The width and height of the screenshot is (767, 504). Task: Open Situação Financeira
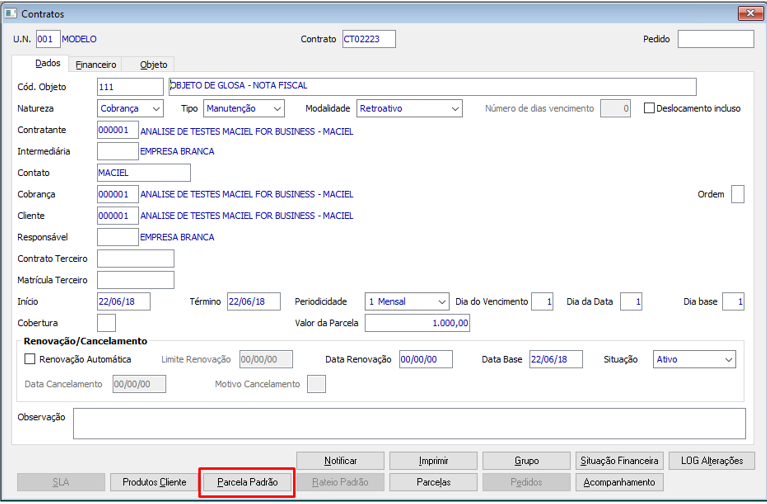pyautogui.click(x=619, y=461)
